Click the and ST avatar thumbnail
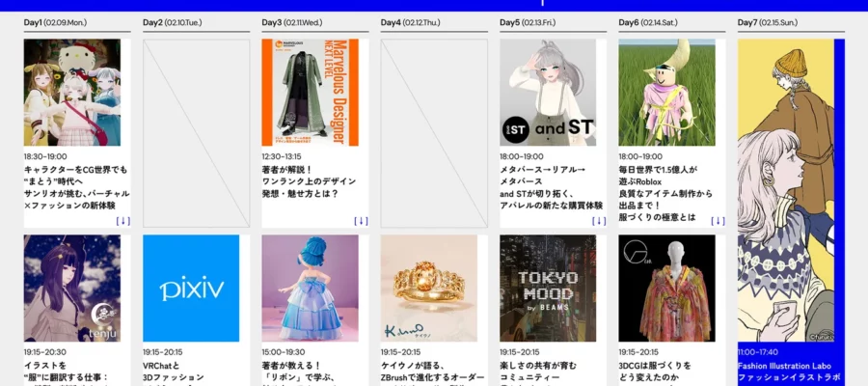The image size is (868, 386). 548,92
